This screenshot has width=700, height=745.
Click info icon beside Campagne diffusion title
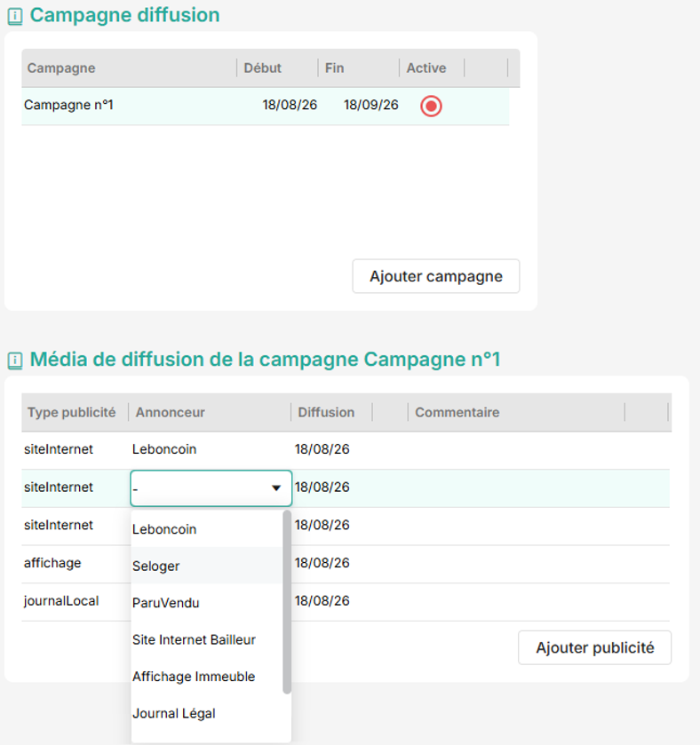[x=15, y=17]
